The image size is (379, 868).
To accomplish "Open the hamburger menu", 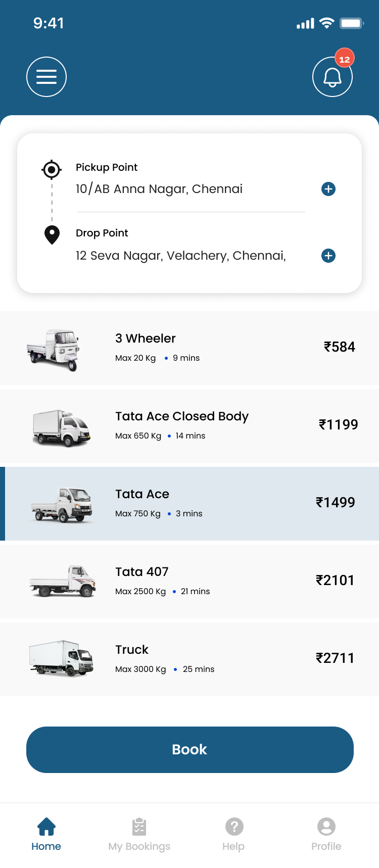I will (x=46, y=77).
